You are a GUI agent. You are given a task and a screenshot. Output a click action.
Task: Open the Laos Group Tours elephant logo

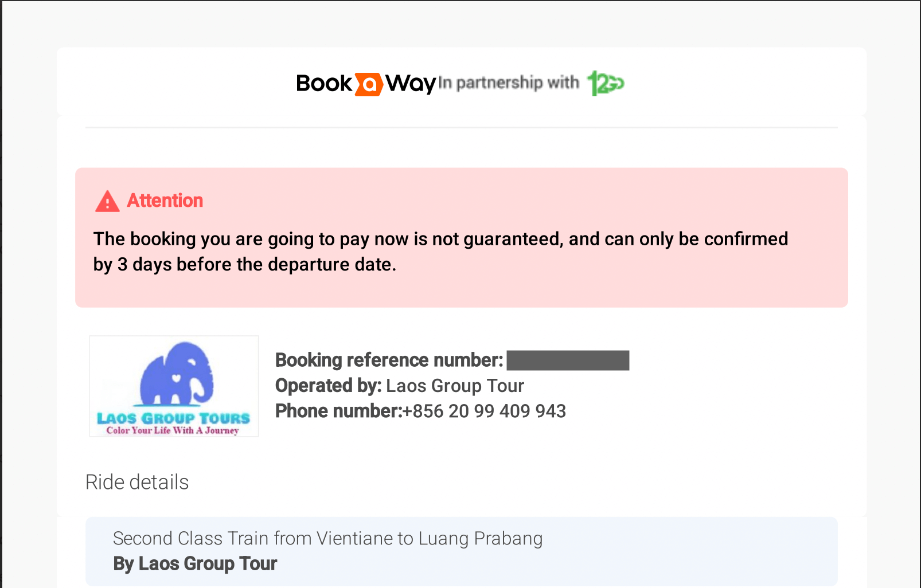pos(174,386)
